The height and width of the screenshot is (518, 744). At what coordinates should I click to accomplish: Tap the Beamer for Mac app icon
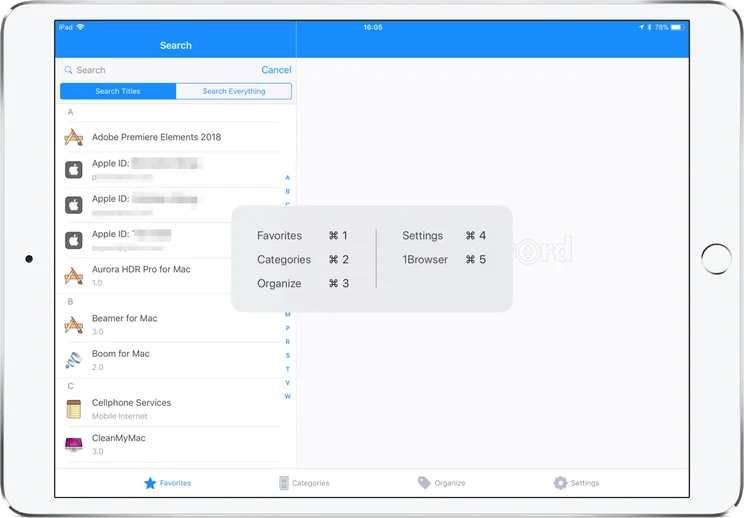pos(74,324)
